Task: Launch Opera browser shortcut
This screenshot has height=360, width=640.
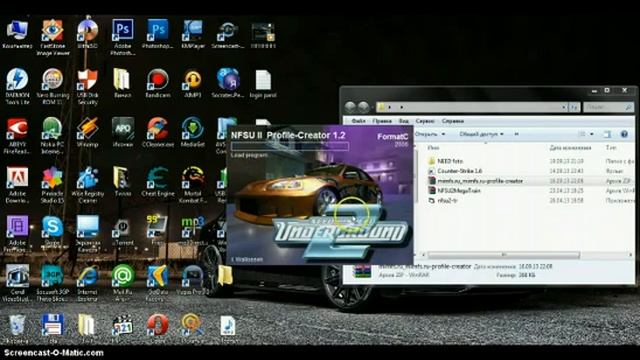Action: pyautogui.click(x=158, y=329)
